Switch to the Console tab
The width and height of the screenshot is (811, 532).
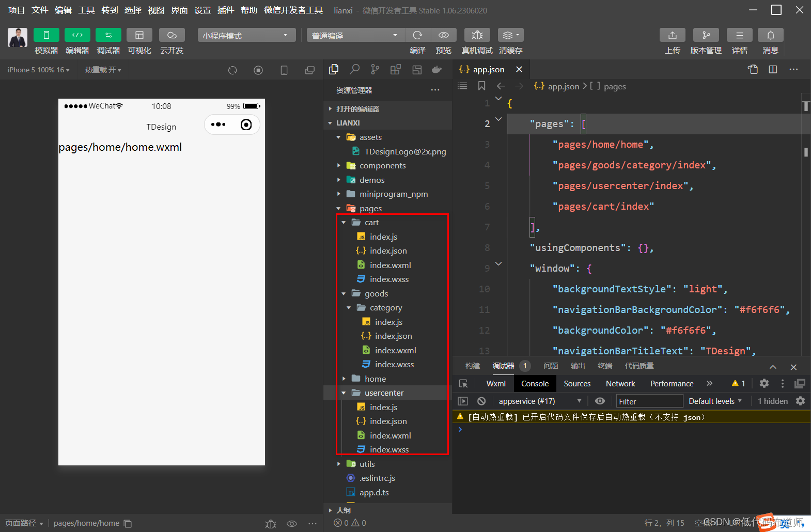pos(535,383)
